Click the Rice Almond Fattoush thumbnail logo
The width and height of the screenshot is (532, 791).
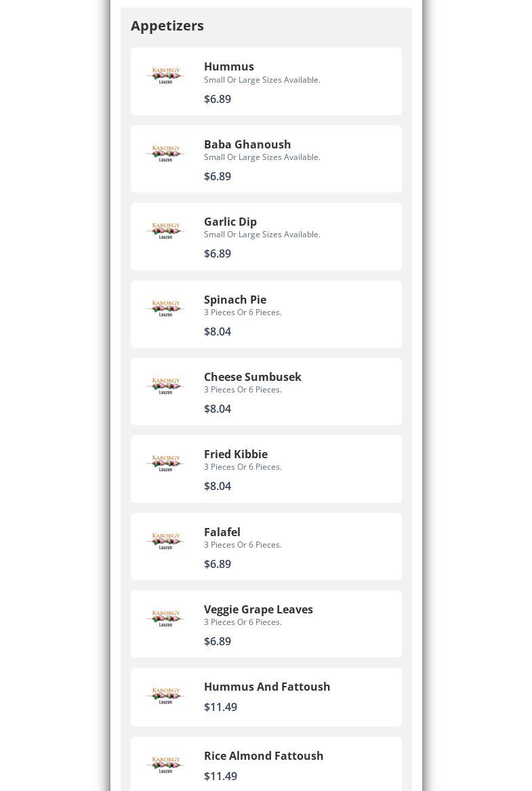tap(166, 765)
